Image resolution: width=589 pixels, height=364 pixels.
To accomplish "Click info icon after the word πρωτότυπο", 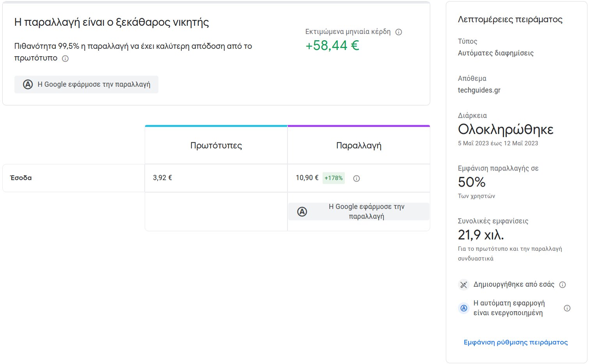I will [x=65, y=59].
